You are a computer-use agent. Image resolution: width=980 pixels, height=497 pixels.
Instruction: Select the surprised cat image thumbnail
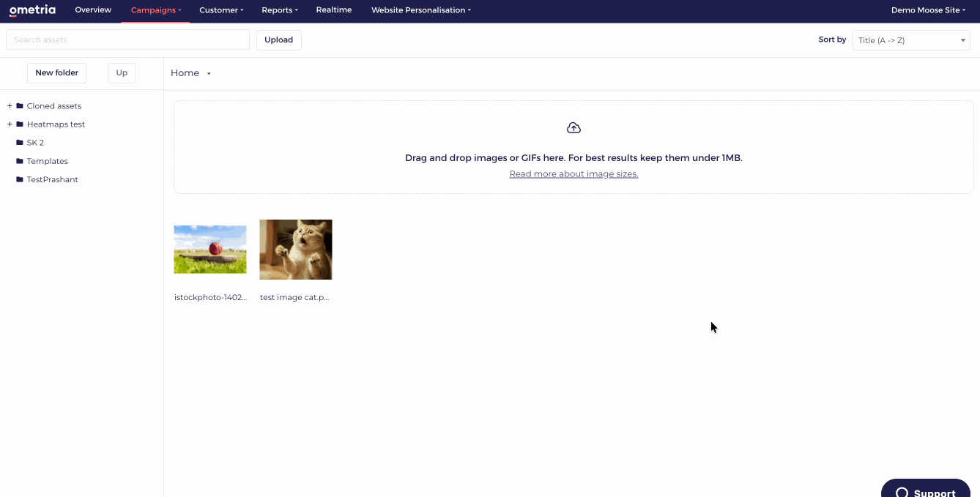coord(296,250)
